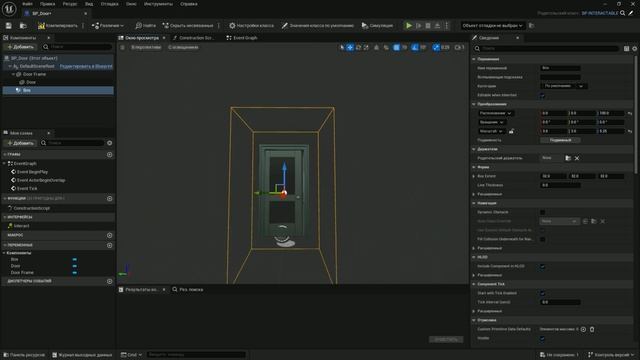Toggle Include Component in HLOD checkbox

542,266
